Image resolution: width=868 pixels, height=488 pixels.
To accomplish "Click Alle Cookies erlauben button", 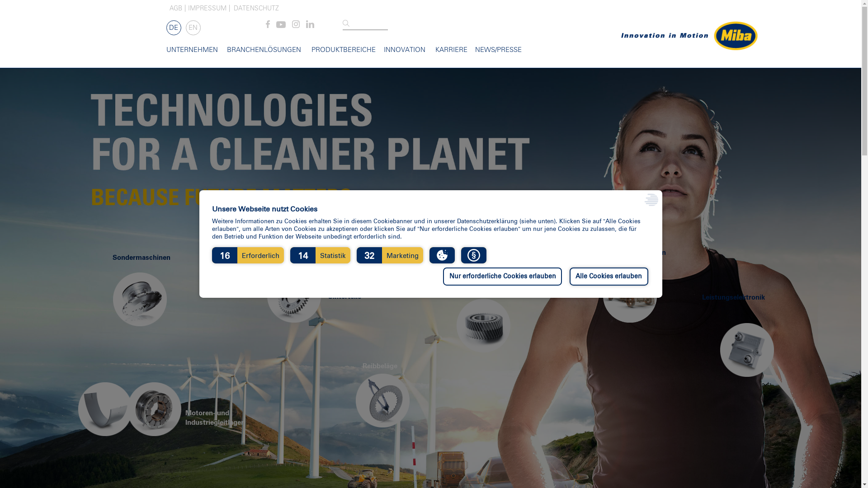I will (609, 277).
